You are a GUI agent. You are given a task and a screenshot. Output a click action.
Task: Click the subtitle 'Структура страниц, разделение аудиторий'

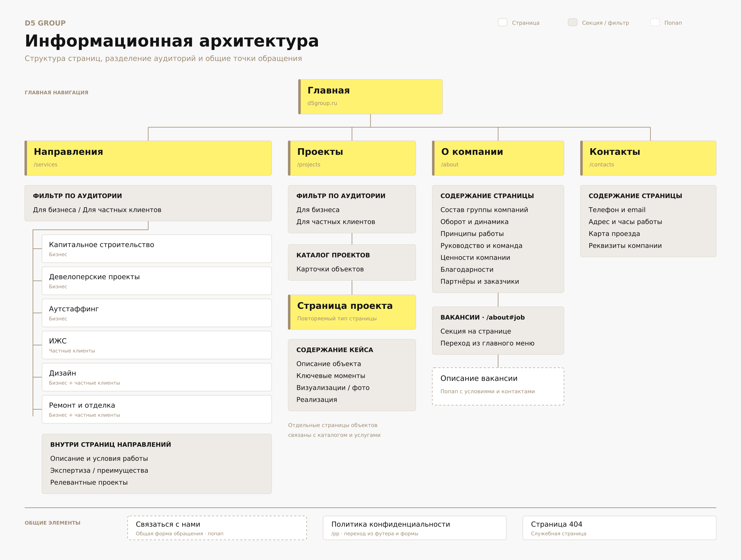point(163,59)
